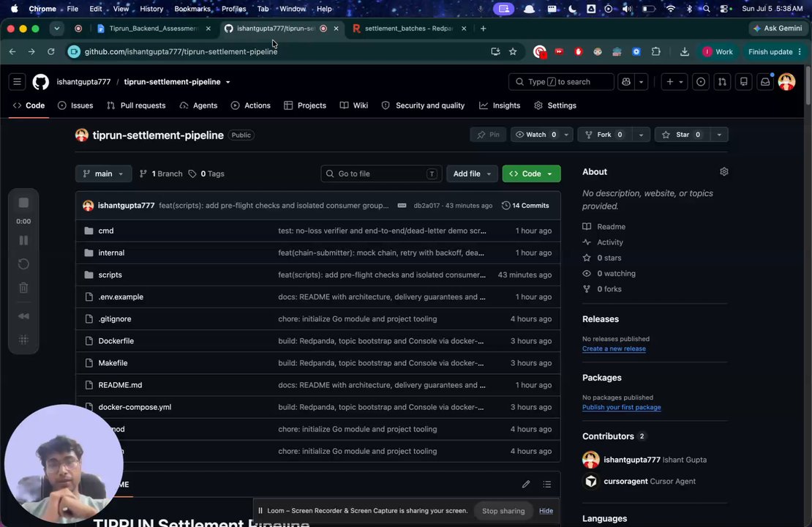Click the Chrome address bar URL
This screenshot has height=527, width=812.
tap(181, 52)
